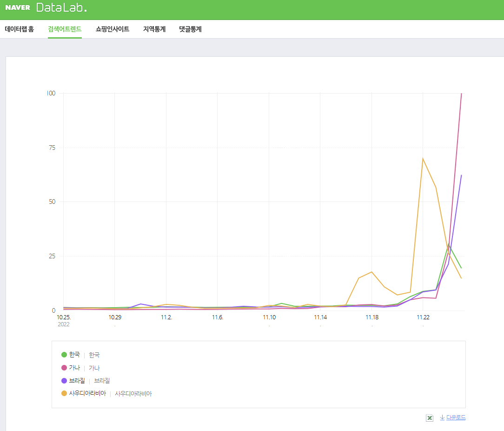Open the DataLab home logo
This screenshot has height=431, width=504.
[x=61, y=7]
